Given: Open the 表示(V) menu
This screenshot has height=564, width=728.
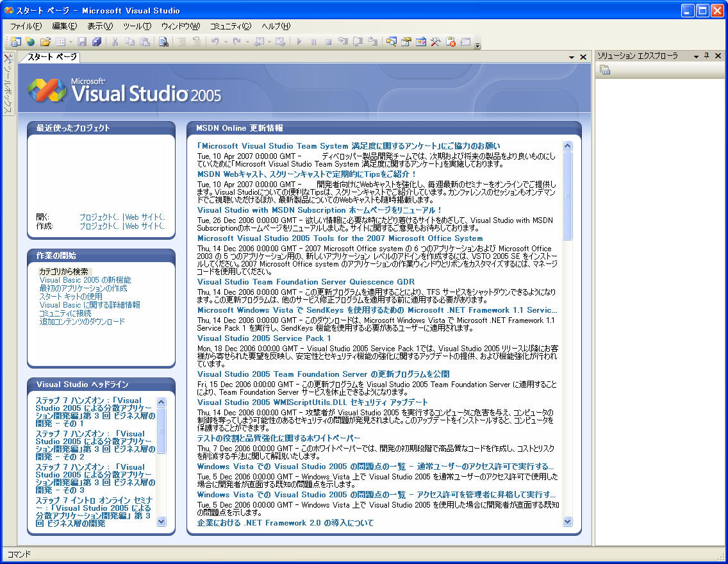Looking at the screenshot, I should (x=100, y=26).
